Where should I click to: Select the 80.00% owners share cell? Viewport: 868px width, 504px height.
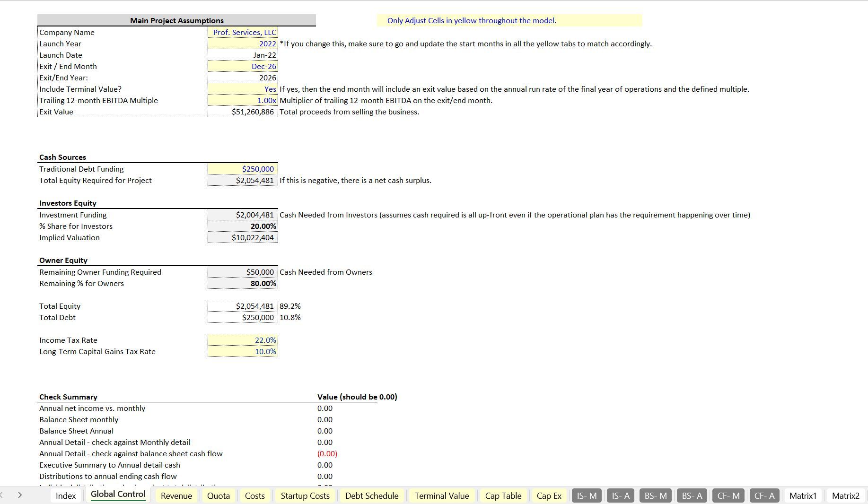pyautogui.click(x=243, y=283)
